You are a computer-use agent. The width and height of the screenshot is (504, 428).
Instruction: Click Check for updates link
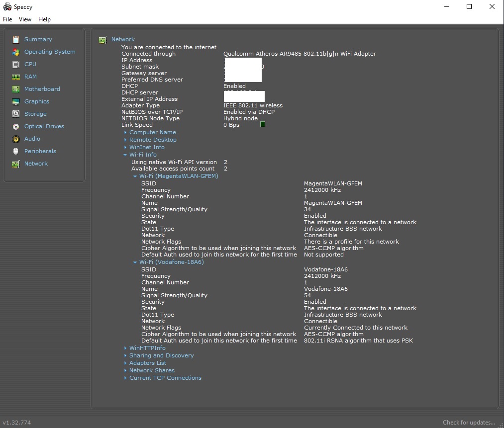(469, 422)
